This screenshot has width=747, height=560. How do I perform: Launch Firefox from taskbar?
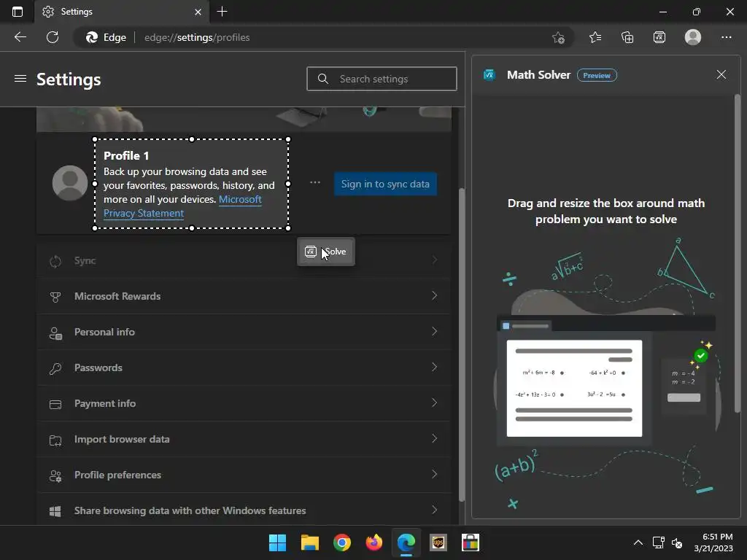point(374,542)
